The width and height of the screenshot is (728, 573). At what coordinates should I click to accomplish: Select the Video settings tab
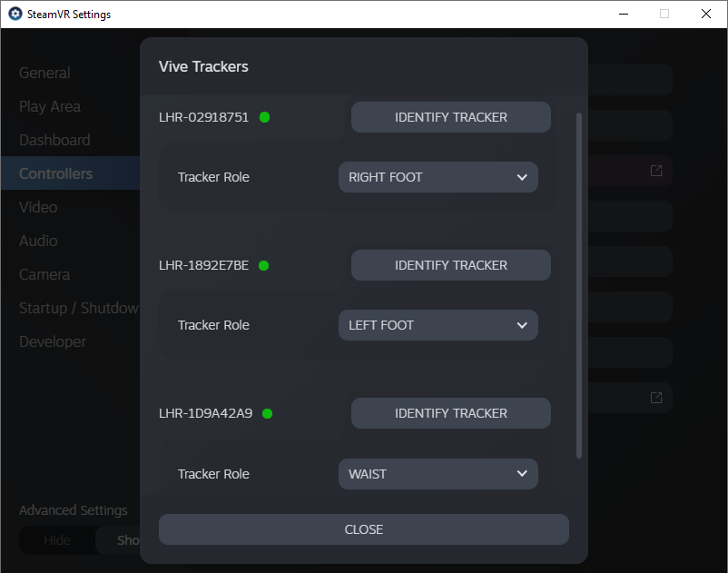click(x=38, y=207)
